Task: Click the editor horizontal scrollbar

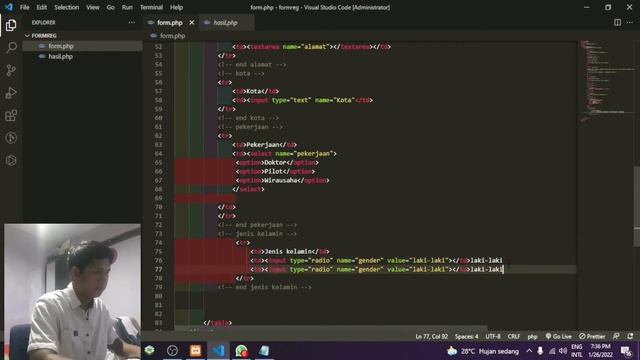Action: coord(331,328)
